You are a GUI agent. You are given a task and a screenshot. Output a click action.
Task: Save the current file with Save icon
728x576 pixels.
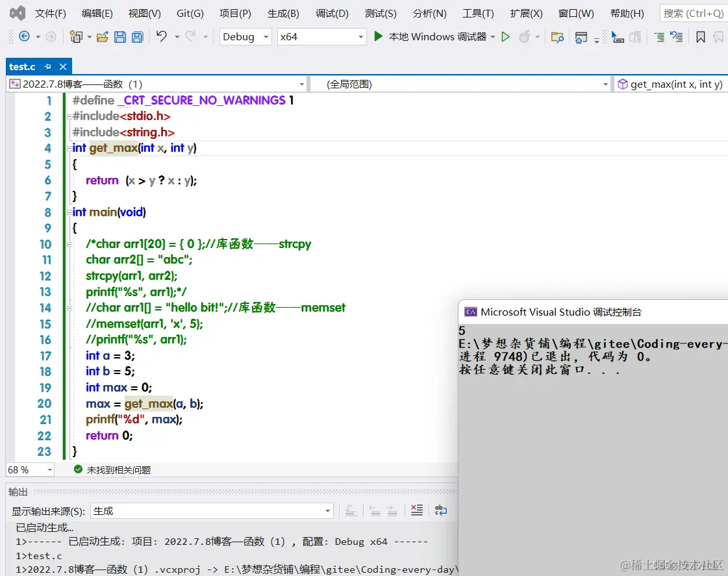click(119, 36)
